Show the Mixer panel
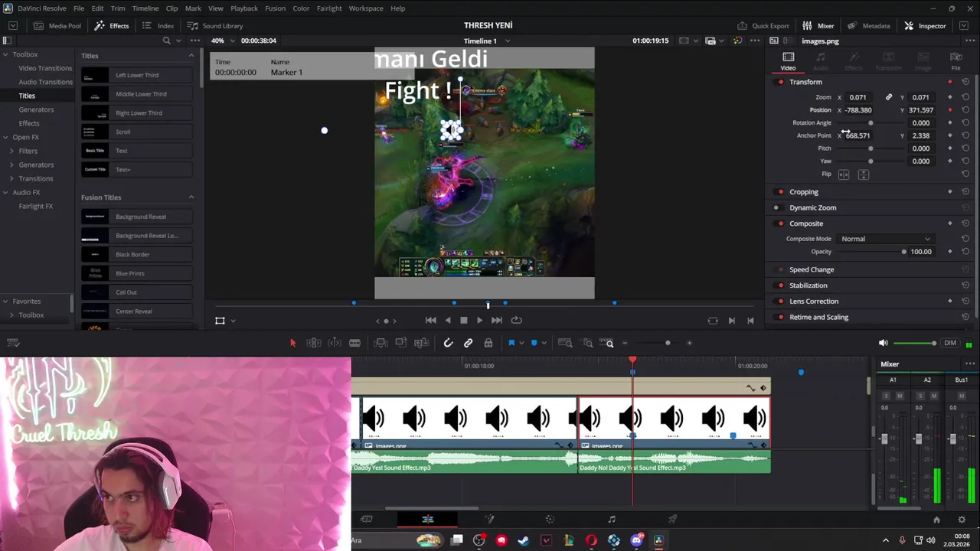The width and height of the screenshot is (980, 551). click(x=818, y=26)
